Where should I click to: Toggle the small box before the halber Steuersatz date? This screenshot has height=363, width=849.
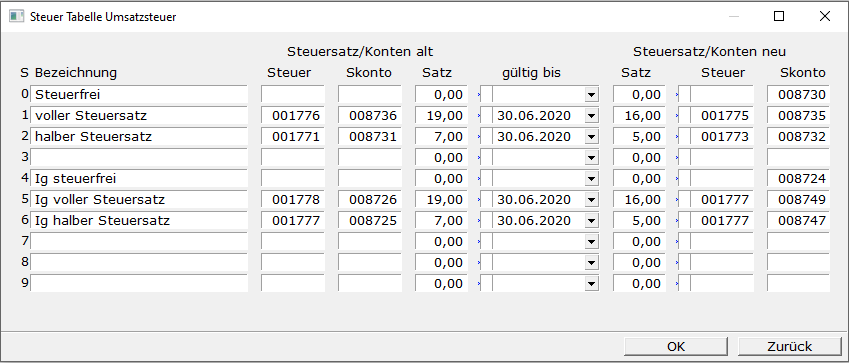tap(486, 137)
